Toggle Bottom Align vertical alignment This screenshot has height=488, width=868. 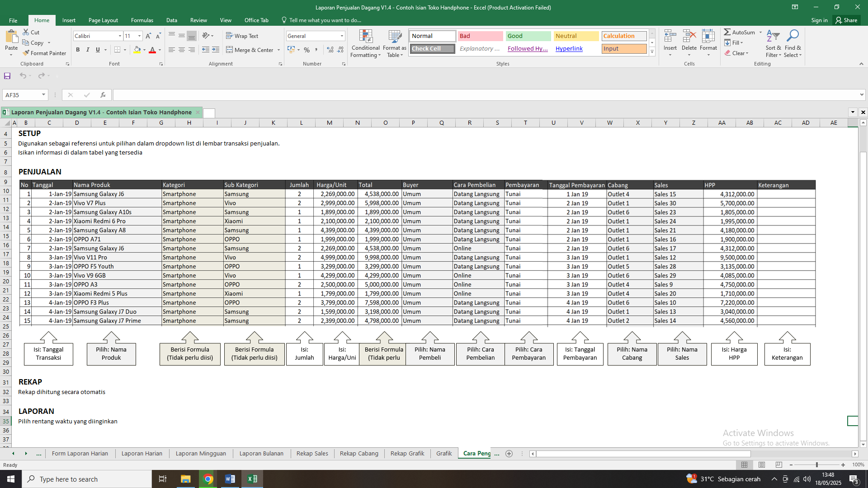point(192,36)
